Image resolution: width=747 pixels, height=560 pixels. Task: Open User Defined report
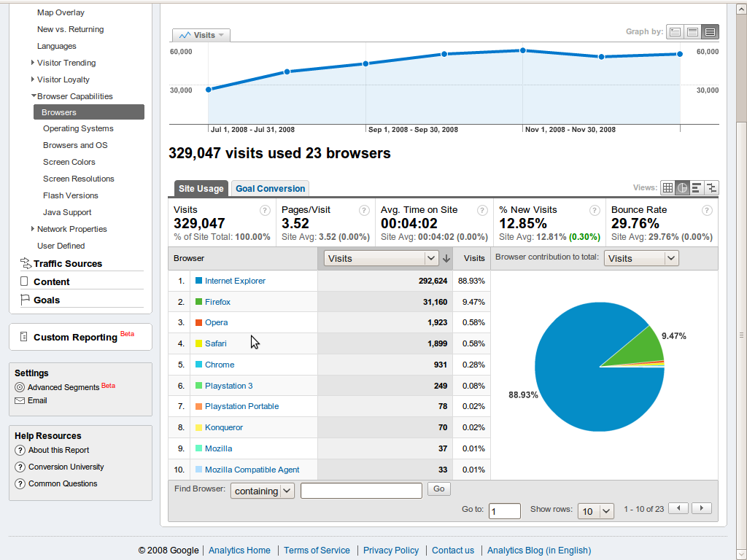(x=61, y=246)
